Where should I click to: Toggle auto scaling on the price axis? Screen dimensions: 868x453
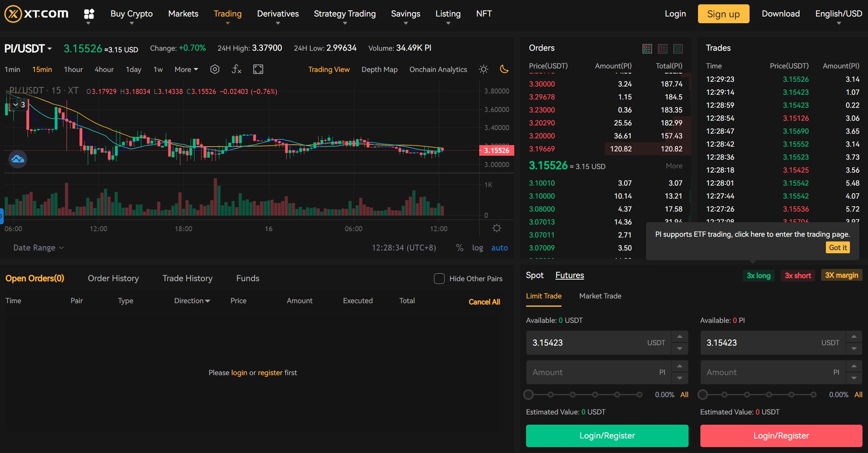click(x=499, y=248)
